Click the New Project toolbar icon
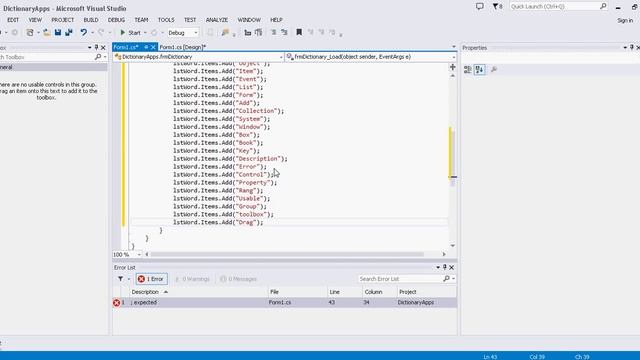The height and width of the screenshot is (360, 640). (x=30, y=32)
